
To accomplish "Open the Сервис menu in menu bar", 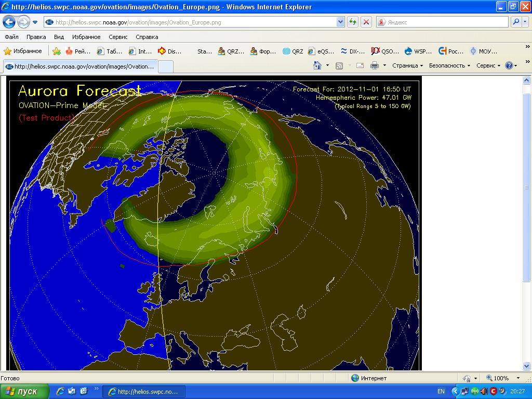I will tap(118, 37).
